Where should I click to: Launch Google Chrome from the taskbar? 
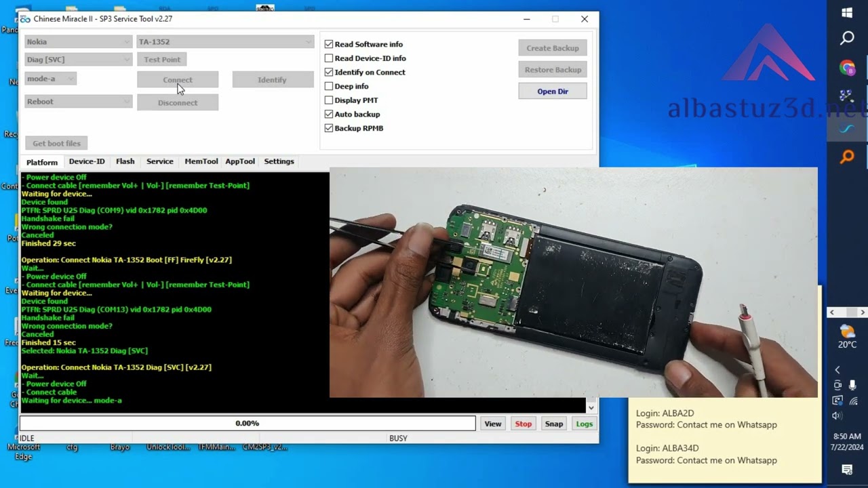click(x=847, y=68)
